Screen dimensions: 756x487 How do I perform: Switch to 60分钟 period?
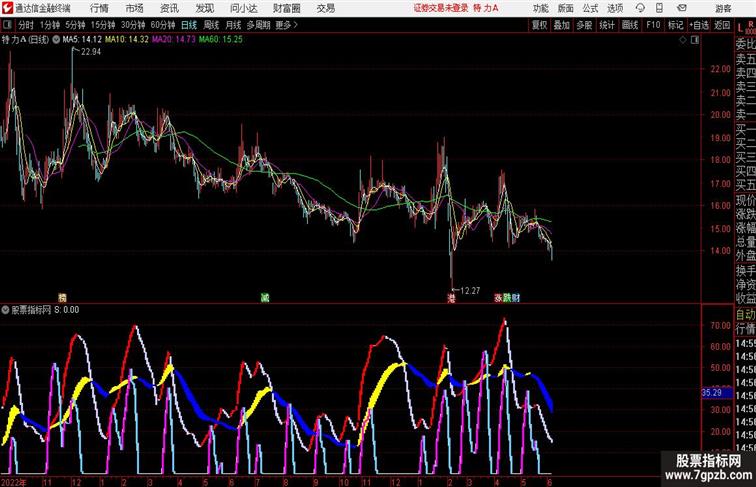[163, 25]
